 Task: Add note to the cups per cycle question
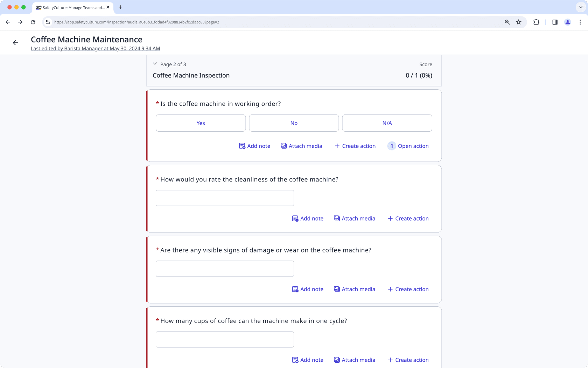click(x=307, y=360)
